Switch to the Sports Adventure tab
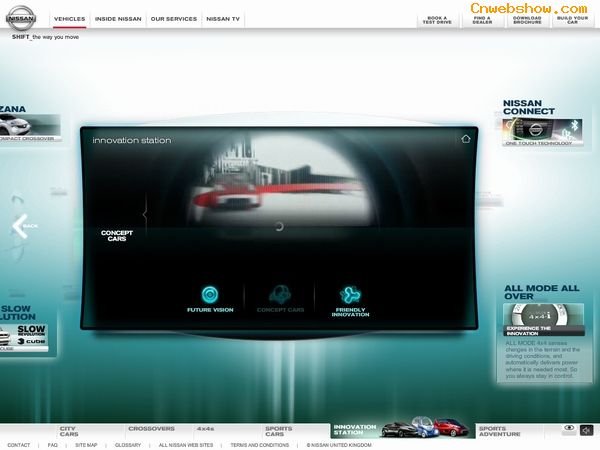600x450 pixels. point(499,431)
